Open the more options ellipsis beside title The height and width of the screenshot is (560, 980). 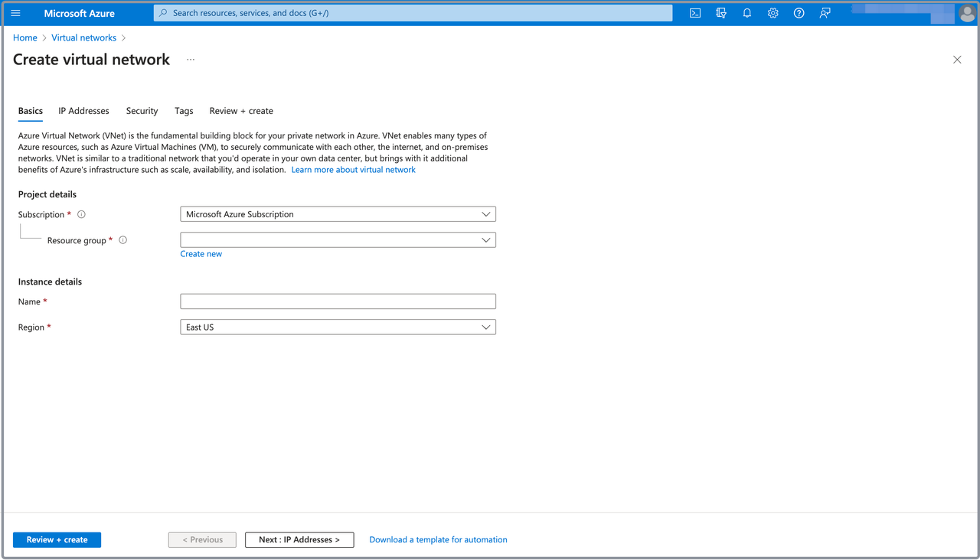pos(191,60)
